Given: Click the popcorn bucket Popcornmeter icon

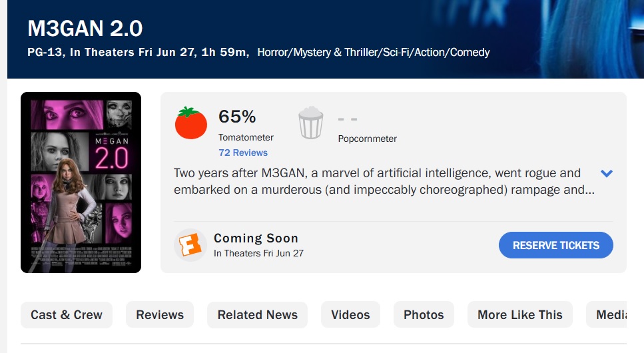Looking at the screenshot, I should (310, 123).
